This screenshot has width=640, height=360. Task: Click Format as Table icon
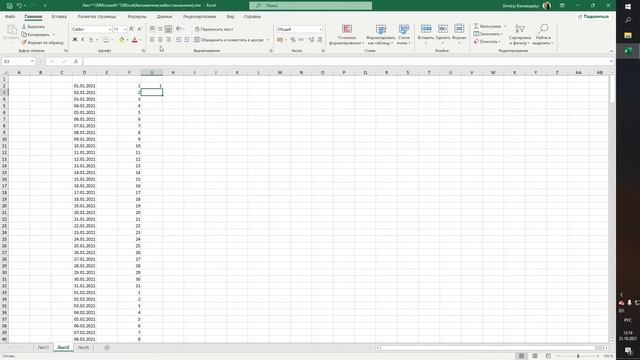pos(381,29)
